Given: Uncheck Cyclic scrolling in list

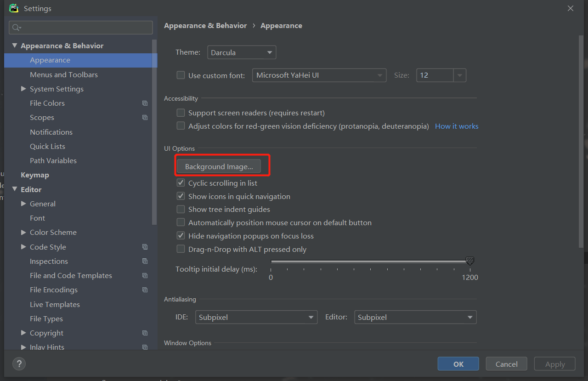Looking at the screenshot, I should click(181, 182).
